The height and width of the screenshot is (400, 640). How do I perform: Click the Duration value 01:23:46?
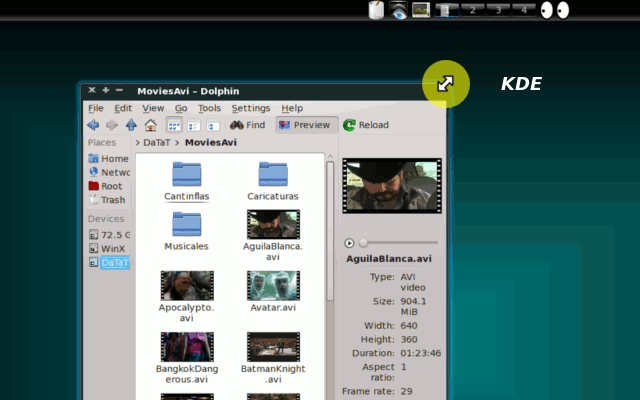click(x=420, y=353)
